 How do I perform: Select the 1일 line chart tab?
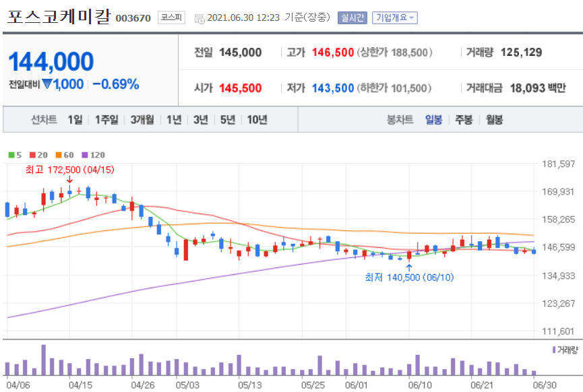pos(75,120)
